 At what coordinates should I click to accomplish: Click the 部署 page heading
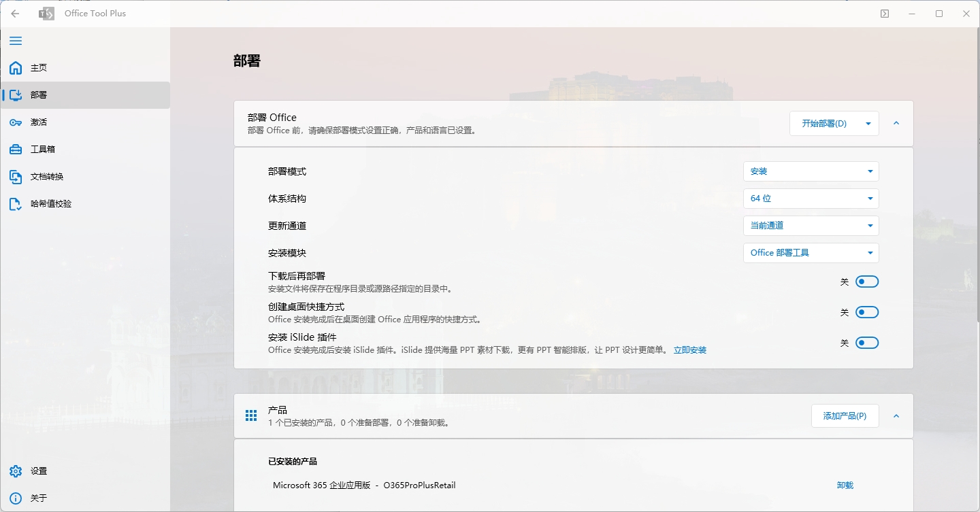[x=247, y=61]
